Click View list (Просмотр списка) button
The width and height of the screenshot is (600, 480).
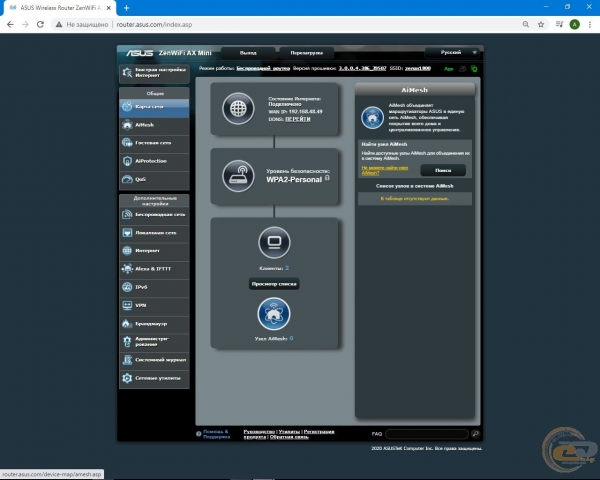coord(274,284)
